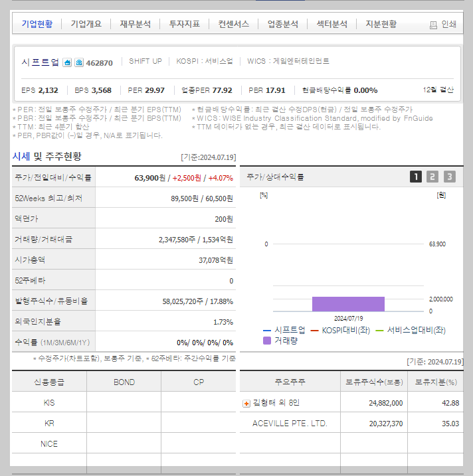Click ownership percentage 35.03
Screen dimensions: 473x476
tap(450, 424)
